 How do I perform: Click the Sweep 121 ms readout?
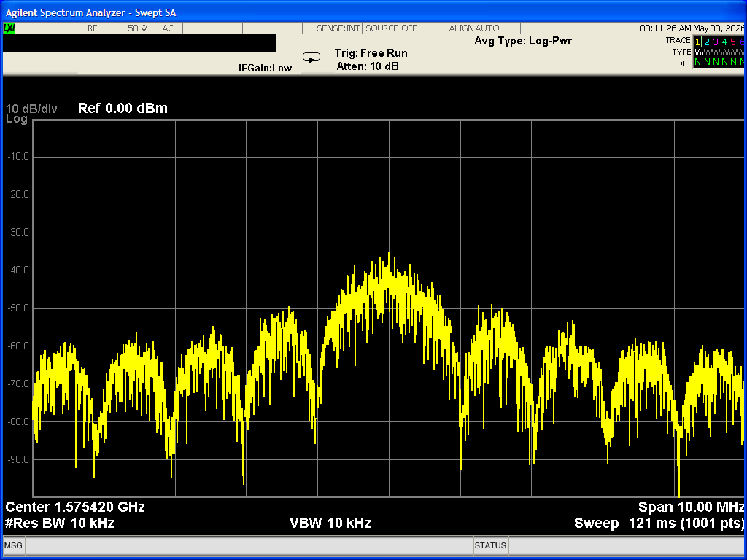659,524
